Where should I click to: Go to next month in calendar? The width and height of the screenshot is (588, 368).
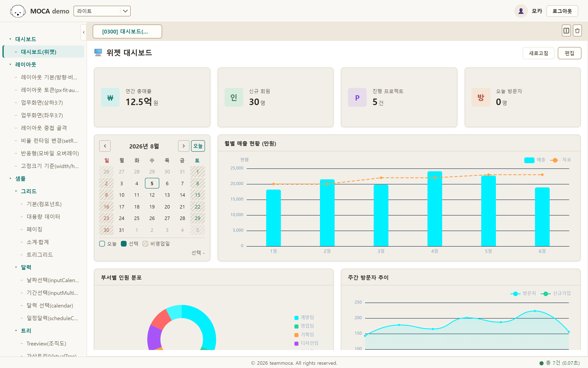184,146
